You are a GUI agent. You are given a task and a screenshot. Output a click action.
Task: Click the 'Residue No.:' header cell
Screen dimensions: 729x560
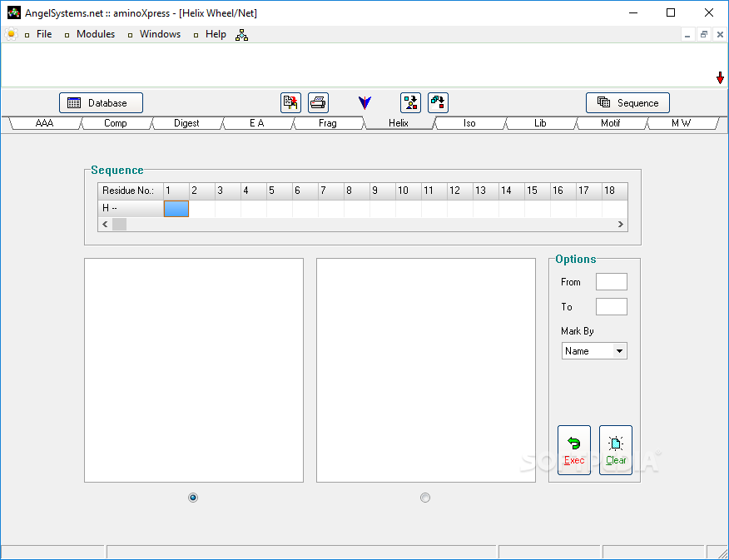point(131,191)
